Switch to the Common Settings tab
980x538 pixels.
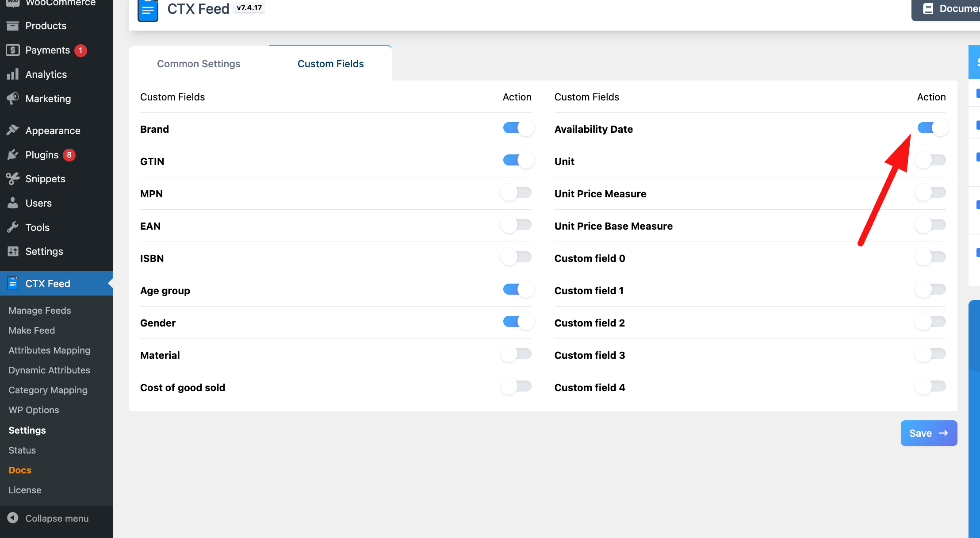pos(199,64)
